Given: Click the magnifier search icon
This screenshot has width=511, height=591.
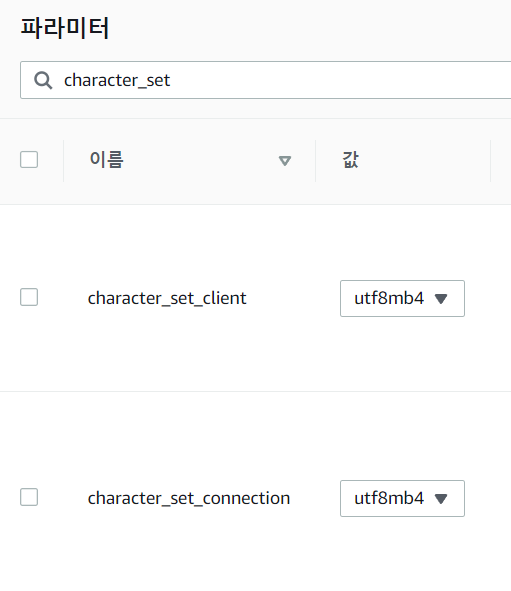Looking at the screenshot, I should [x=43, y=80].
